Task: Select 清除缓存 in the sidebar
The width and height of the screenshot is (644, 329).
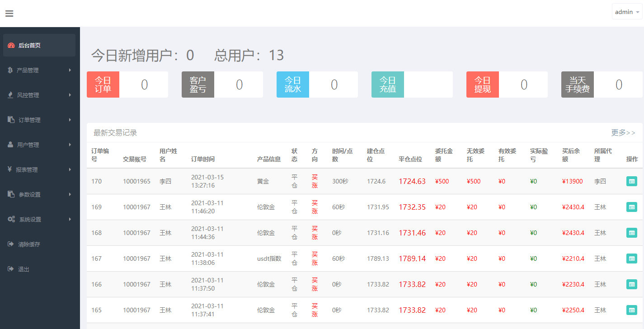Action: coord(39,244)
